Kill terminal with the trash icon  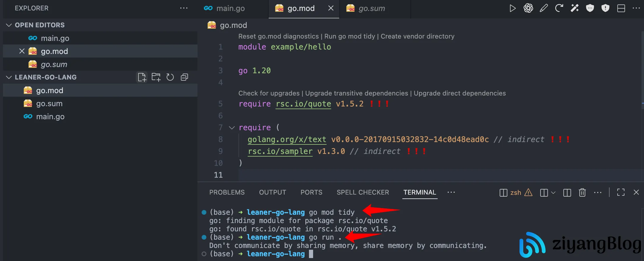(582, 193)
